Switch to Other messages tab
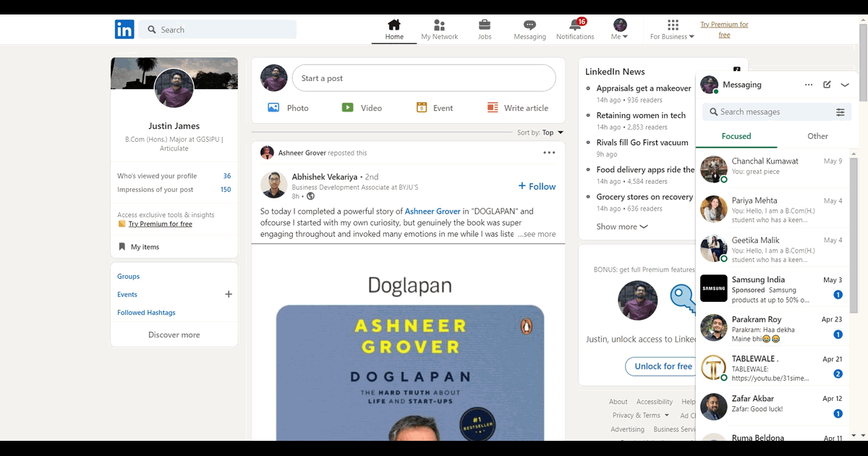This screenshot has width=868, height=456. (x=818, y=136)
